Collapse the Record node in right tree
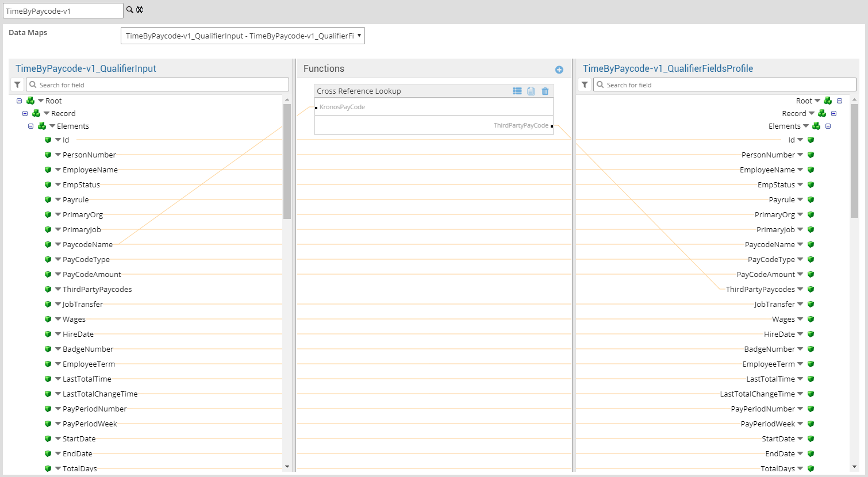Viewport: 868px width, 477px height. (x=834, y=114)
